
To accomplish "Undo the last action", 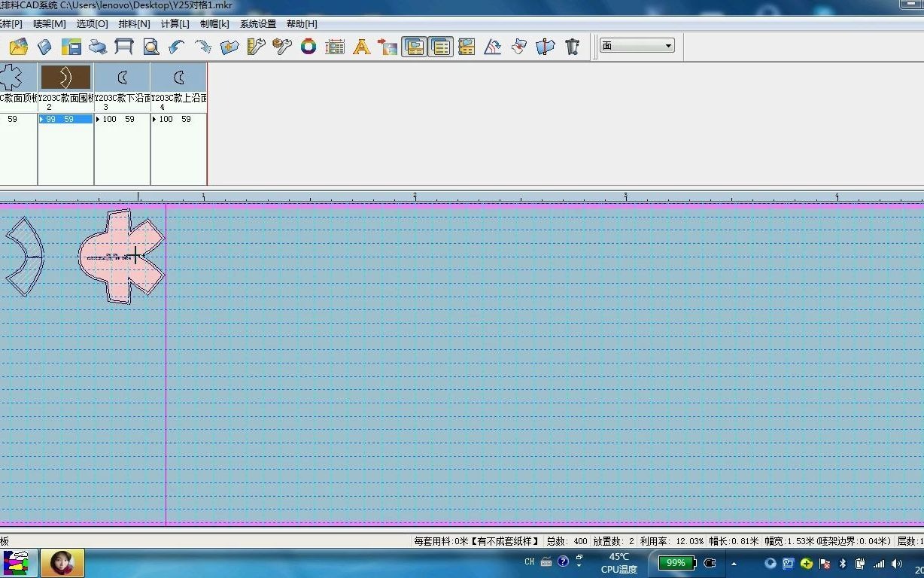I will [x=178, y=46].
